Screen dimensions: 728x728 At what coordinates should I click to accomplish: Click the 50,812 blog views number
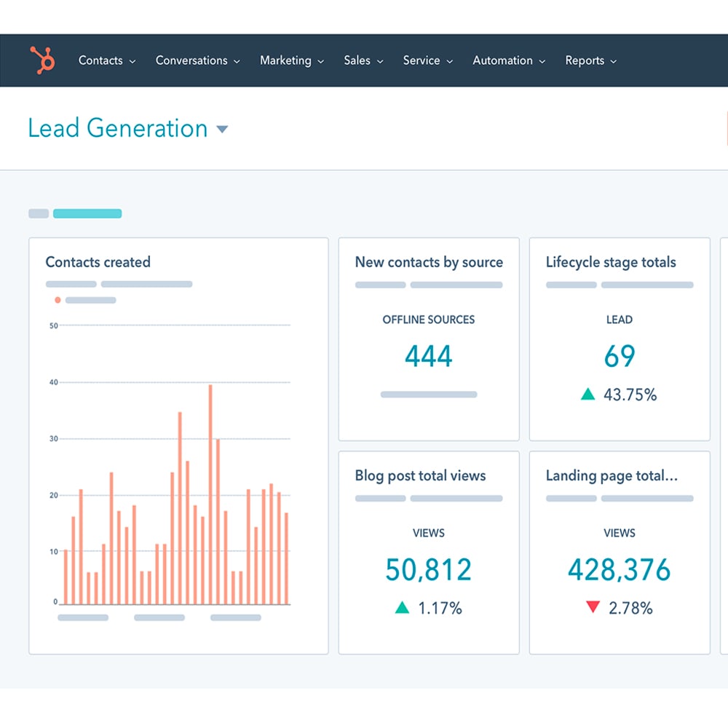[429, 570]
